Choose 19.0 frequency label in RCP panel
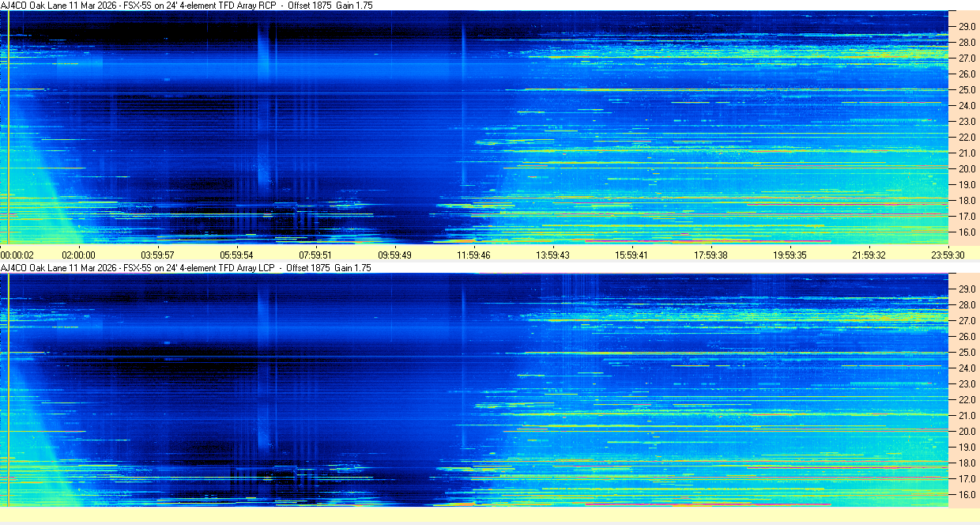 point(967,185)
